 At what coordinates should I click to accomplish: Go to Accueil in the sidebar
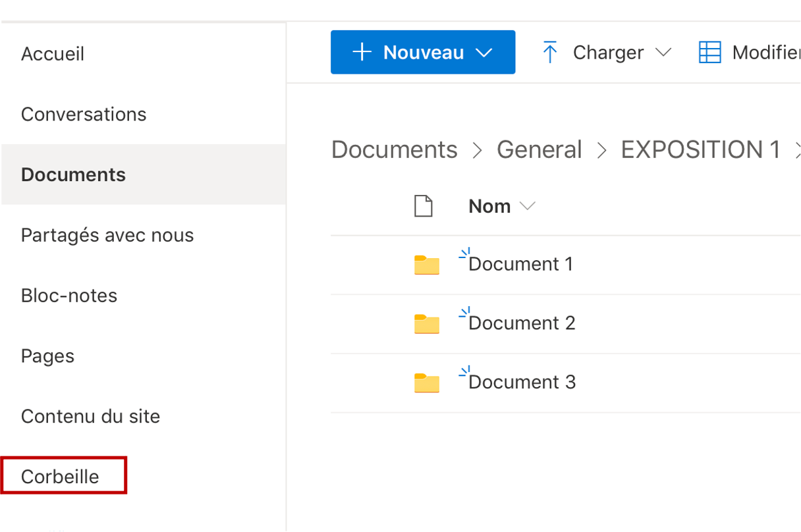tap(53, 54)
